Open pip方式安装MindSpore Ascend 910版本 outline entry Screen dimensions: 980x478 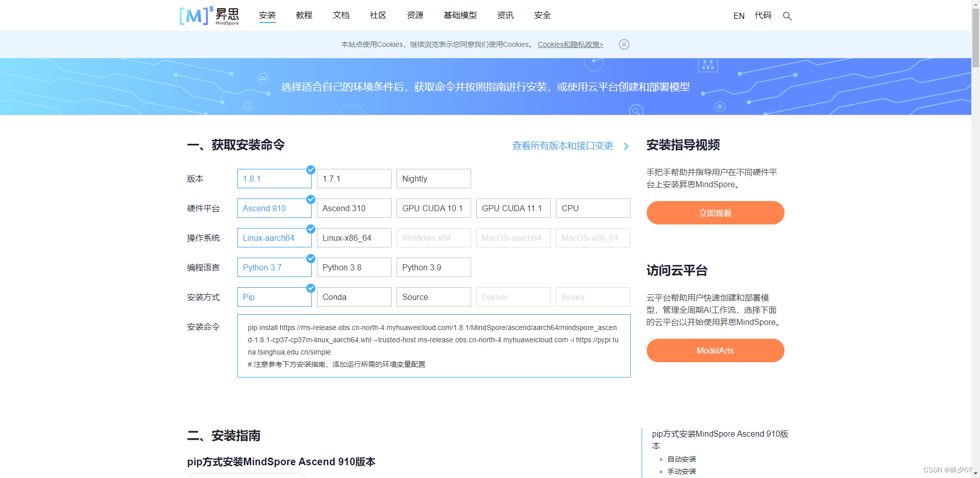720,440
